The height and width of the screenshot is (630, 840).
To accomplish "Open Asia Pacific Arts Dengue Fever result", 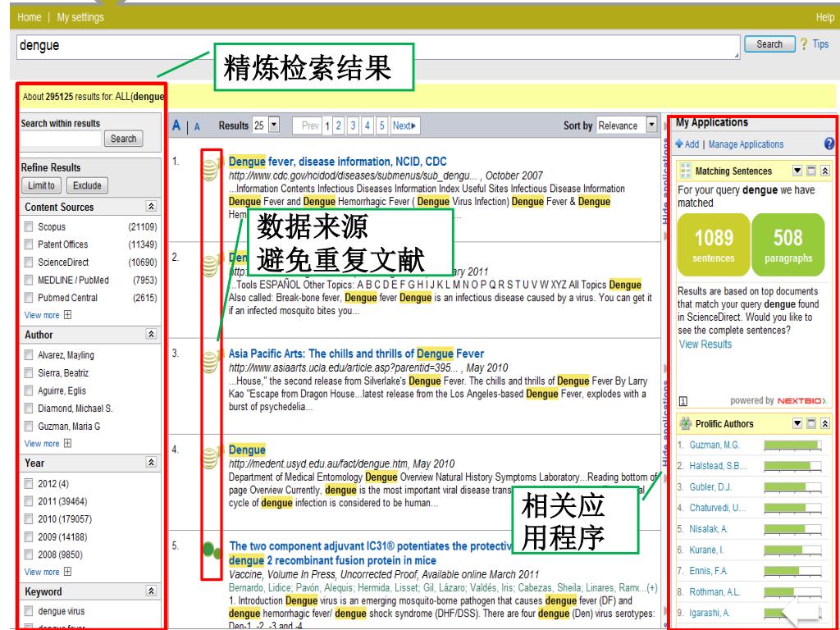I will click(x=356, y=354).
